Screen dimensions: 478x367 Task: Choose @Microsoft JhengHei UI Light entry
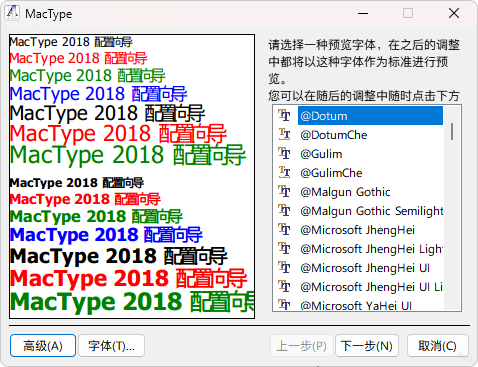coord(371,287)
